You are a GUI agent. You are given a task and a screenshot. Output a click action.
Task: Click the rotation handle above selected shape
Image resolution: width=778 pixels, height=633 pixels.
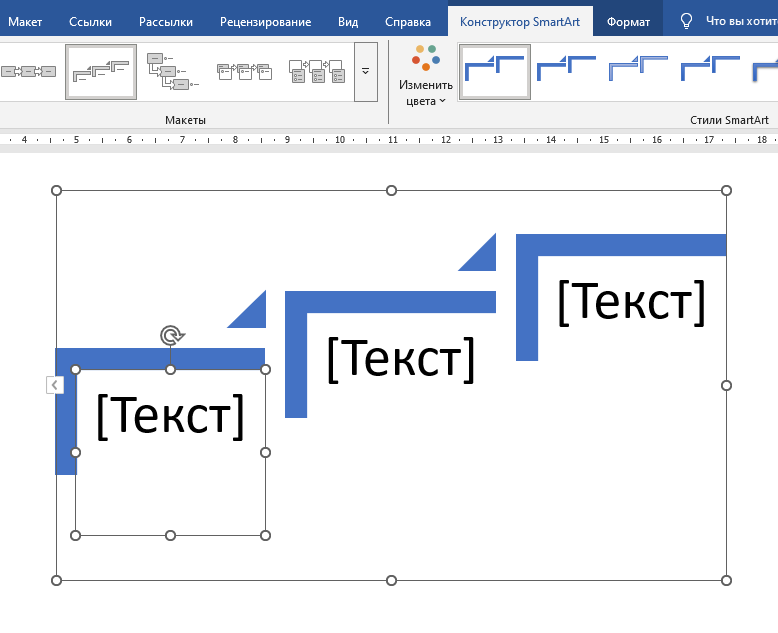[x=171, y=336]
